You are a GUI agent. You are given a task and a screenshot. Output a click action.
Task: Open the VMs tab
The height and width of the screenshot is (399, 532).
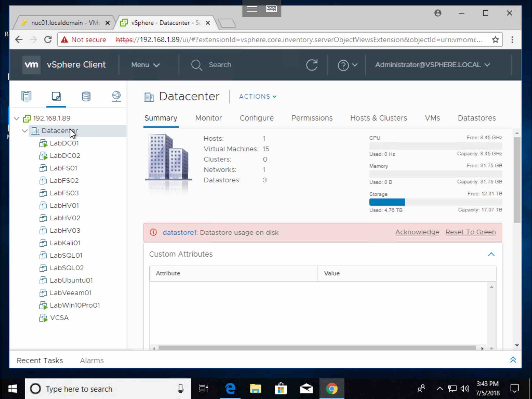tap(432, 118)
